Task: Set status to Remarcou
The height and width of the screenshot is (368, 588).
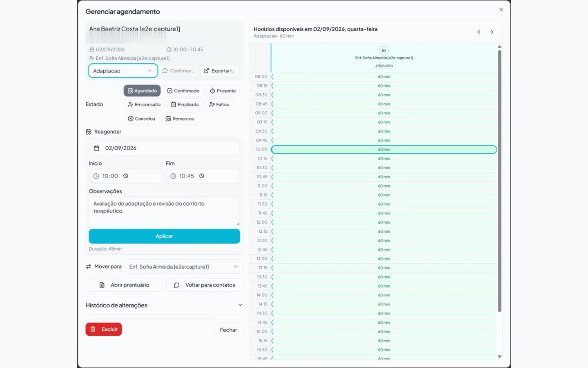Action: tap(180, 119)
